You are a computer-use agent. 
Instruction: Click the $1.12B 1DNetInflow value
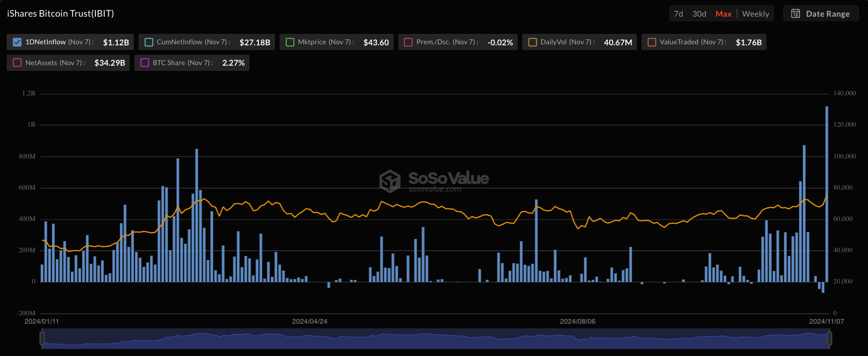click(116, 42)
